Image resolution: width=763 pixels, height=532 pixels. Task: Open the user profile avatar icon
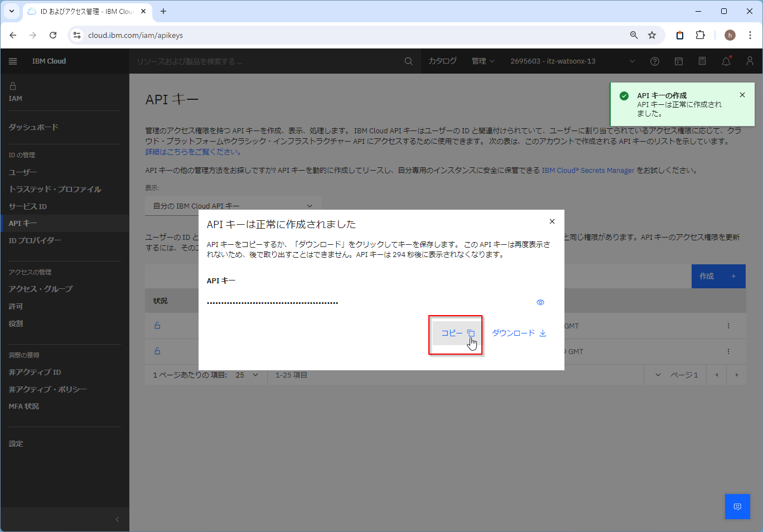pyautogui.click(x=750, y=61)
